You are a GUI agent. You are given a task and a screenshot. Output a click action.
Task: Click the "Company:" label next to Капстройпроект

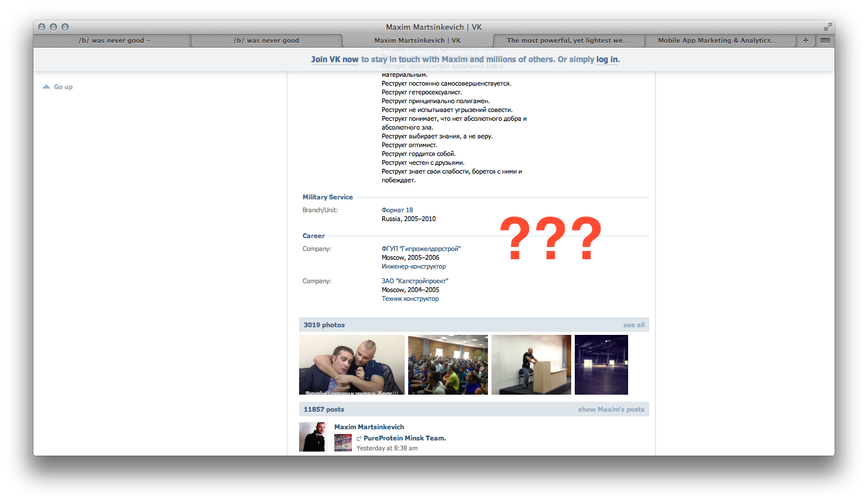317,281
